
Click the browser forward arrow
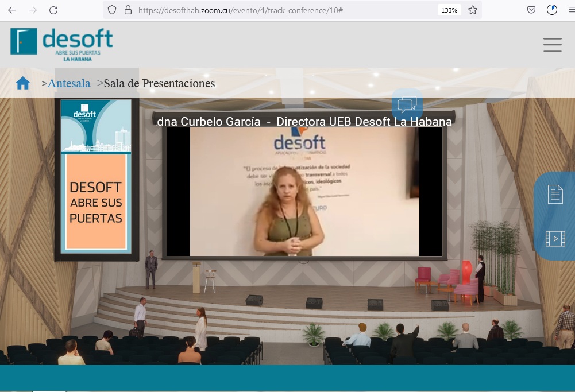click(33, 10)
